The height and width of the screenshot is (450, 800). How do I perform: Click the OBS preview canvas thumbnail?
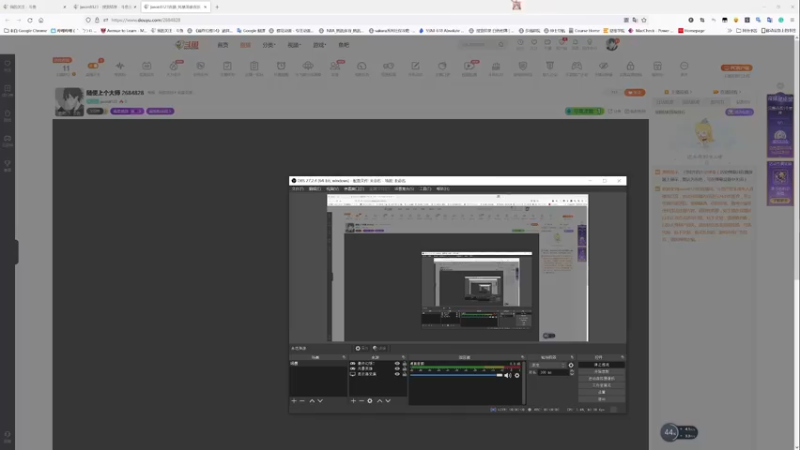tap(458, 268)
